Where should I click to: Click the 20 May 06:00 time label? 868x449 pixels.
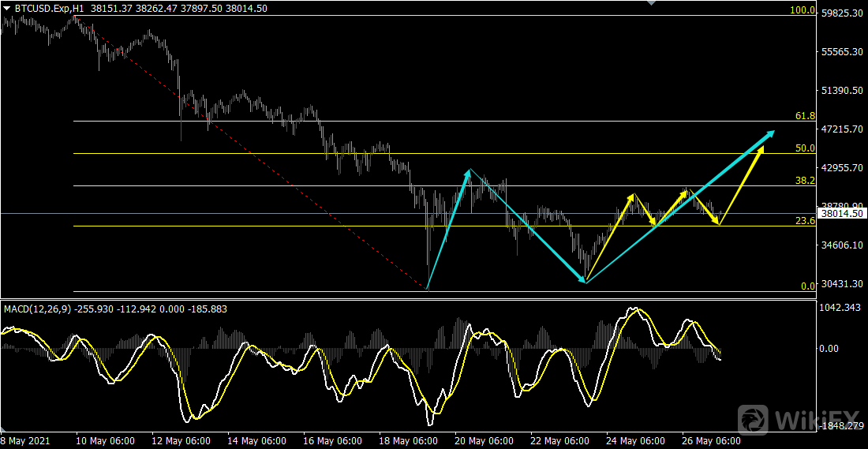click(x=482, y=441)
